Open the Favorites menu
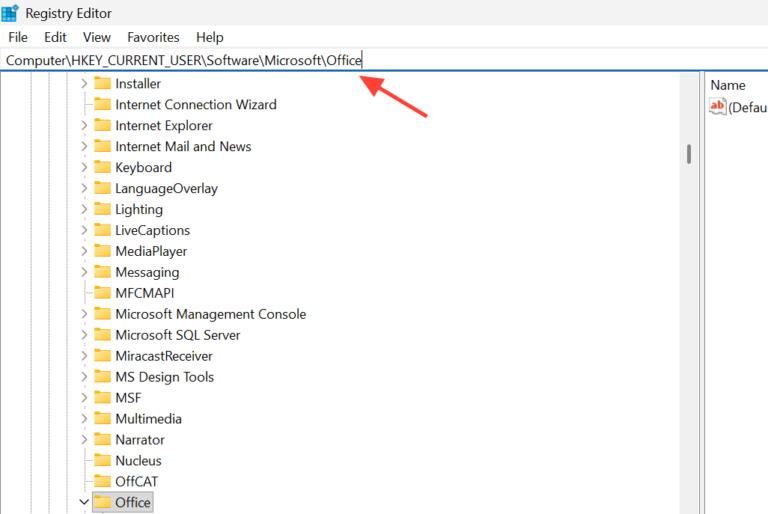 153,38
